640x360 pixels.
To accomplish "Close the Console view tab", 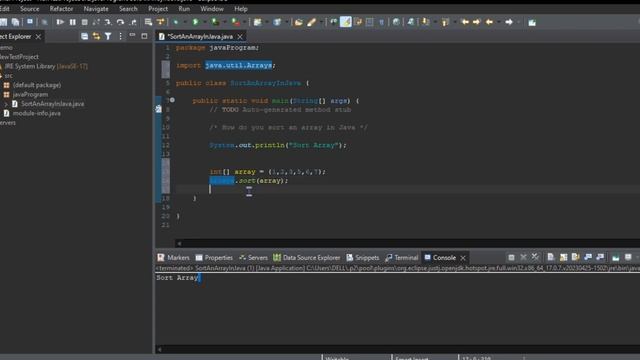I will click(463, 258).
